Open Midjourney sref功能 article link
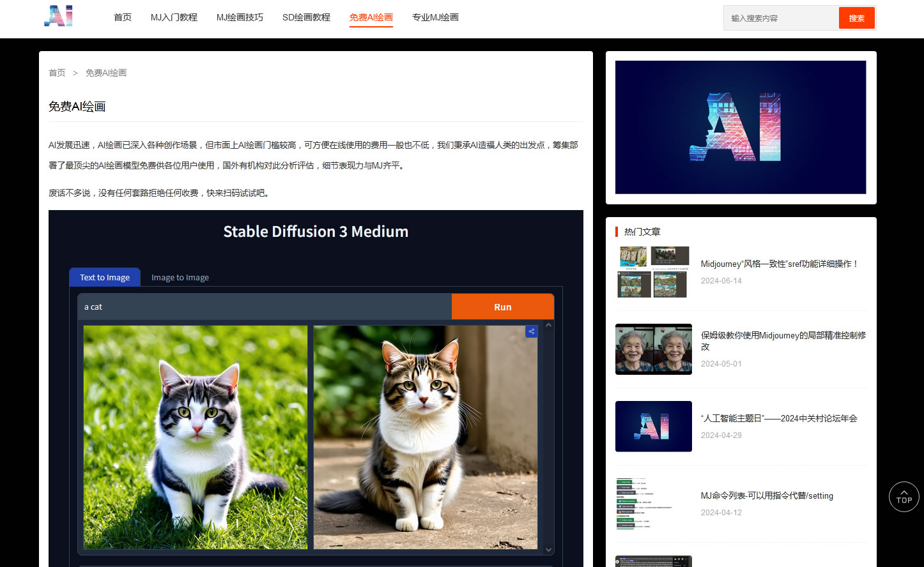924x567 pixels. [x=780, y=264]
